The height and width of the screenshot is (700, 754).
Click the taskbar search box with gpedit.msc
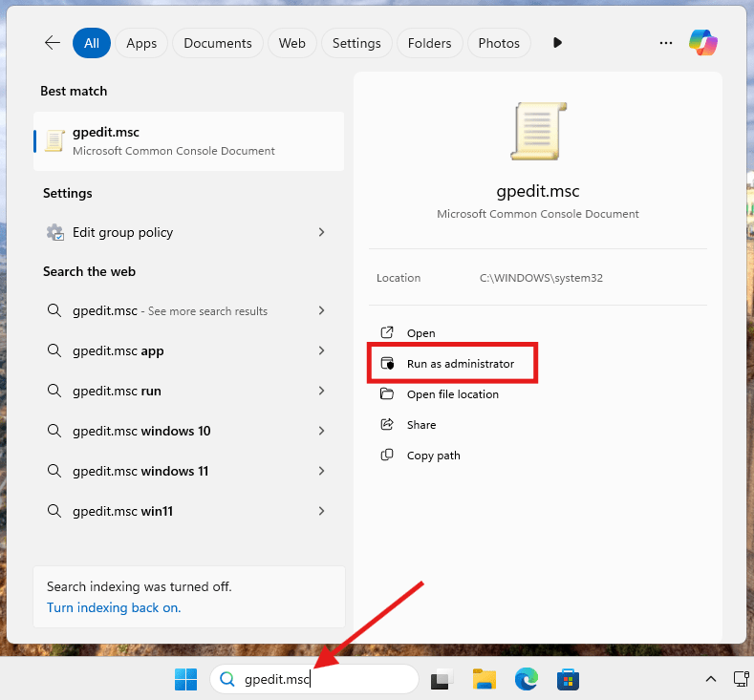point(314,679)
